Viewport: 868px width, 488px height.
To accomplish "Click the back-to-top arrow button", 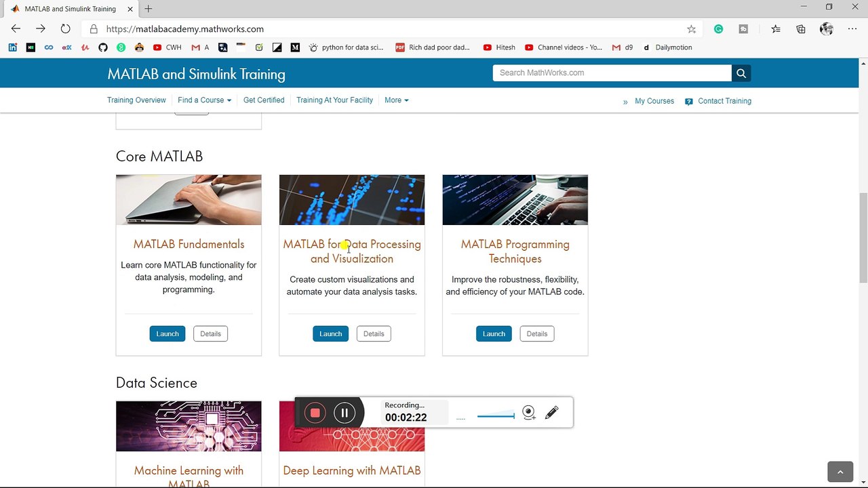I will (840, 472).
